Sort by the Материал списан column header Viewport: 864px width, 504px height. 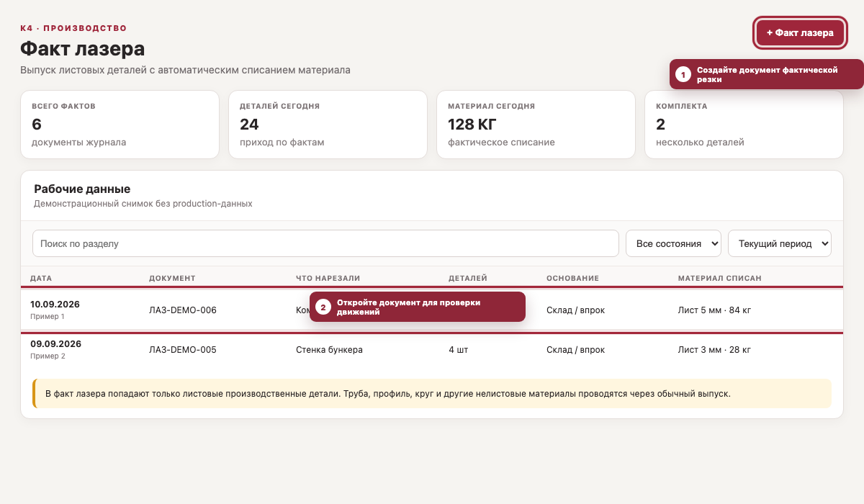720,278
